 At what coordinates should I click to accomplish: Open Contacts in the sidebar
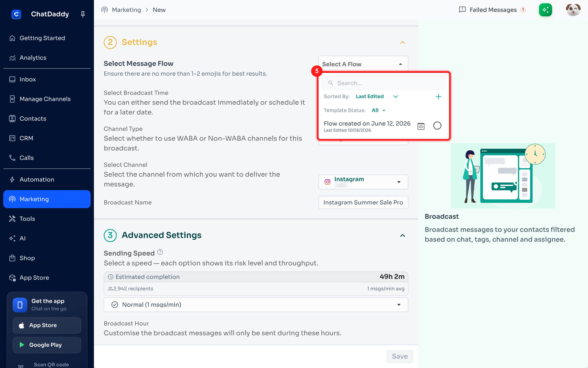point(47,119)
